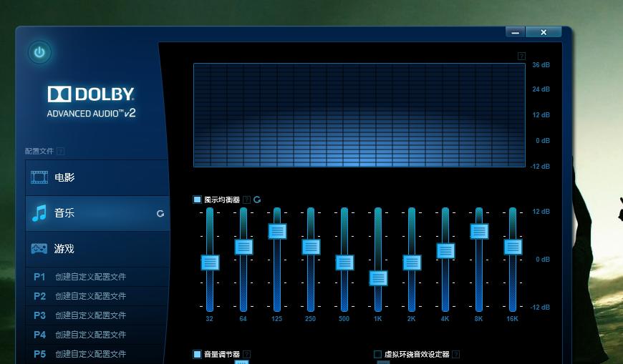Click the 125 Hz equalizer slider handle
Image resolution: width=623 pixels, height=364 pixels.
[277, 231]
